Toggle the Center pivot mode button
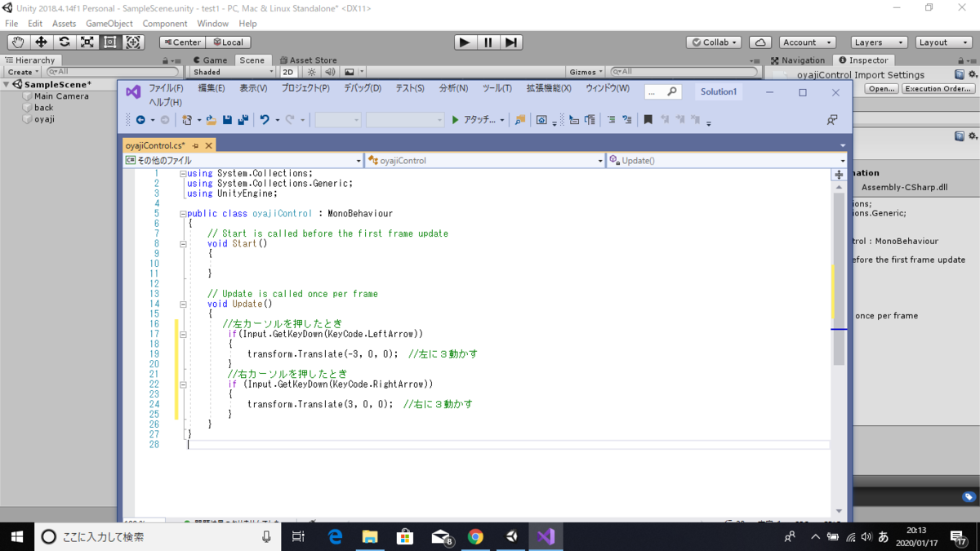The width and height of the screenshot is (980, 551). [182, 42]
